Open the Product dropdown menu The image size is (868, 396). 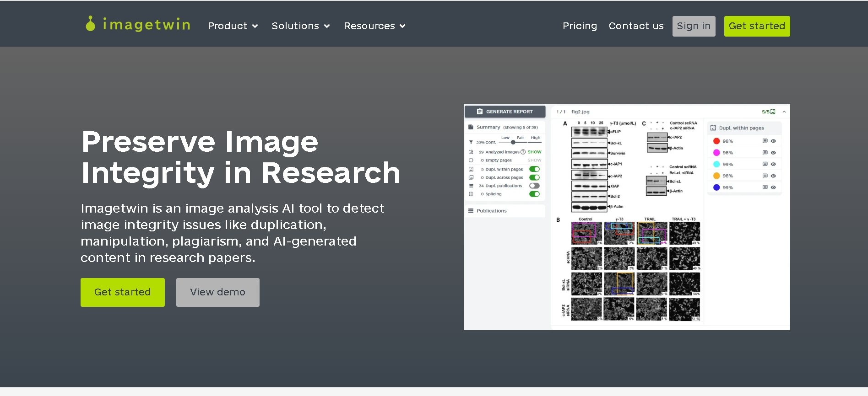tap(233, 26)
